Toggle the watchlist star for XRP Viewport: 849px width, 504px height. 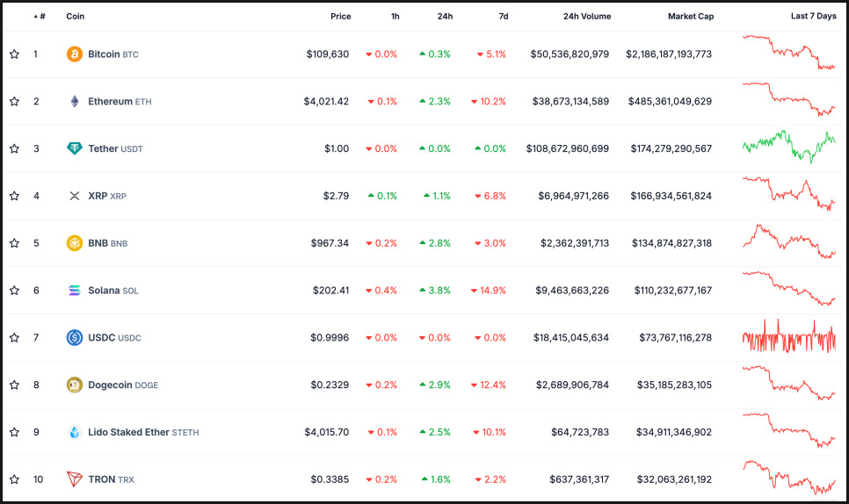(x=15, y=196)
